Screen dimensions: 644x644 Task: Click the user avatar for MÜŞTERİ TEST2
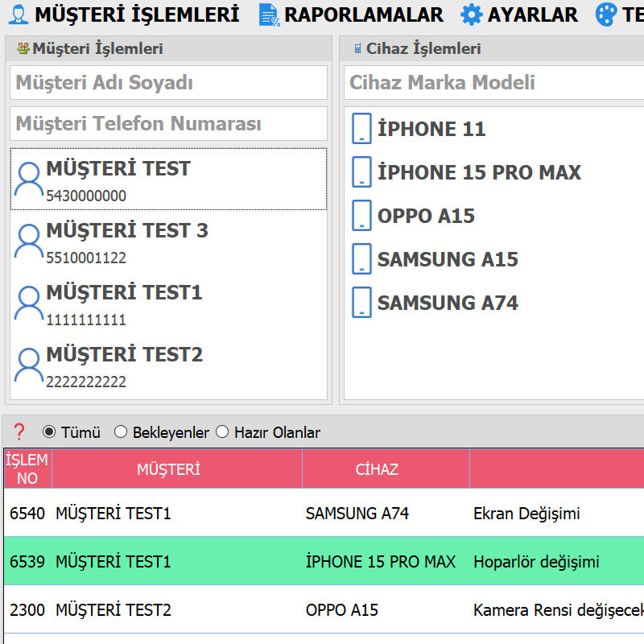click(x=29, y=365)
